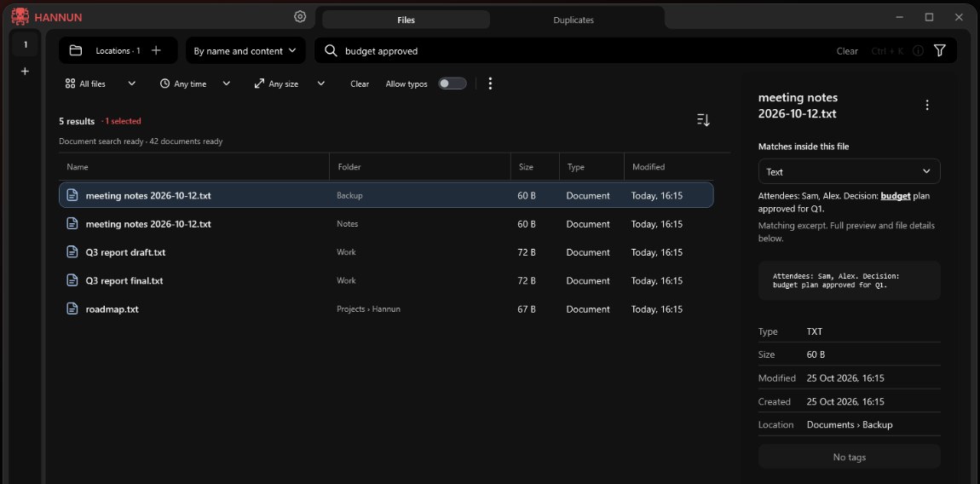
Task: Expand the All files type filter
Action: [x=100, y=84]
